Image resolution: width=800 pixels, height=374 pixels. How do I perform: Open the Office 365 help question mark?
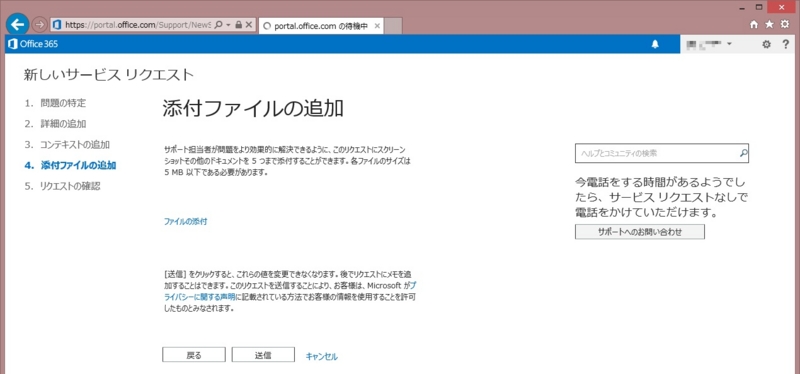click(786, 44)
